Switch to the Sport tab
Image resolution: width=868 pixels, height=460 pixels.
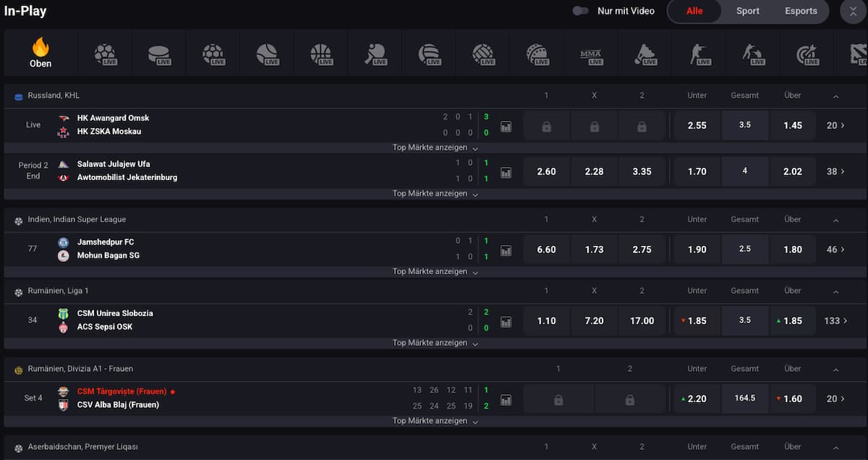(x=747, y=11)
